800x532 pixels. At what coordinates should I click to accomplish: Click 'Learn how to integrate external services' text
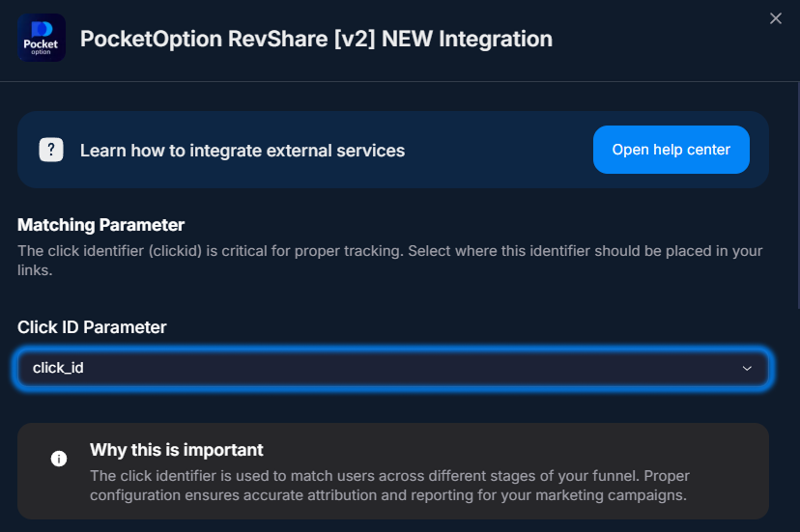click(x=243, y=151)
